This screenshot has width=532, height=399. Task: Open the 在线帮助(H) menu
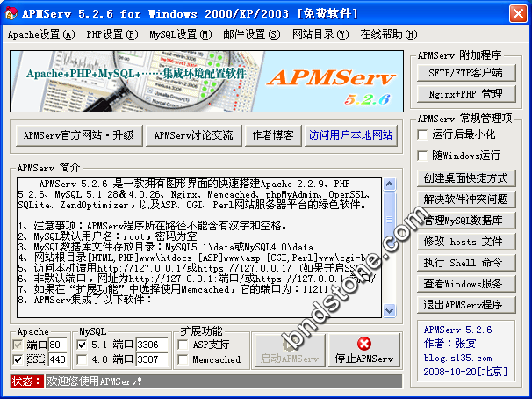(389, 34)
